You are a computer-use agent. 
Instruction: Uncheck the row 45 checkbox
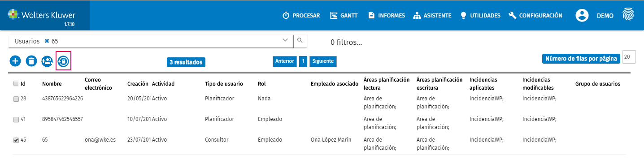click(x=16, y=140)
